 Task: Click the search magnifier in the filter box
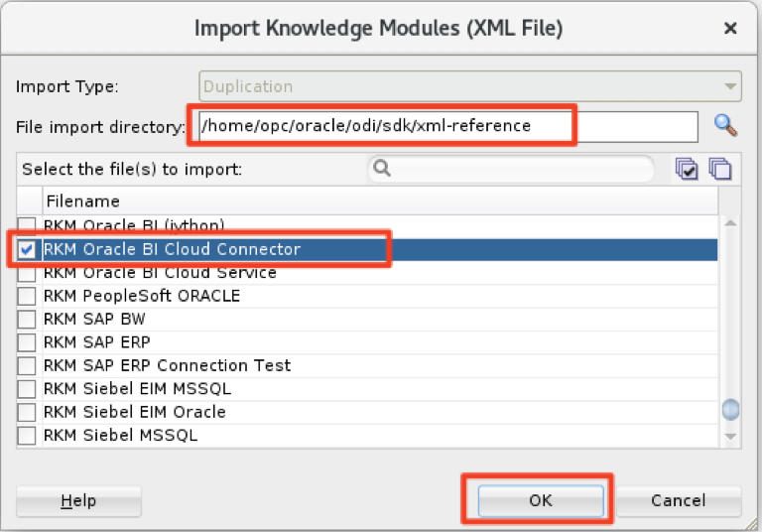pos(381,169)
